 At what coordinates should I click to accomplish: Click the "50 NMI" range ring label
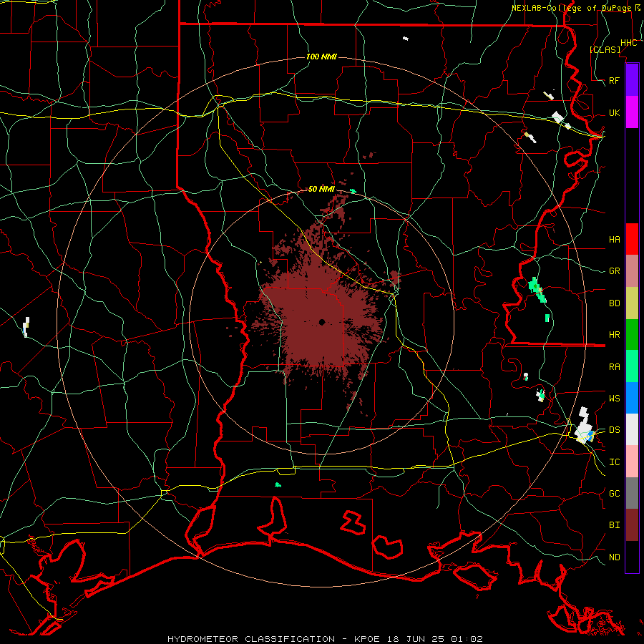point(321,189)
